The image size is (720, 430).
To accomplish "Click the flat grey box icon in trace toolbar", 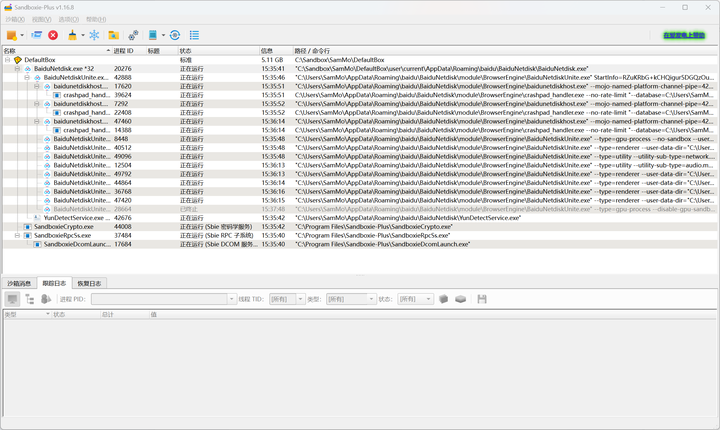I will click(x=461, y=299).
